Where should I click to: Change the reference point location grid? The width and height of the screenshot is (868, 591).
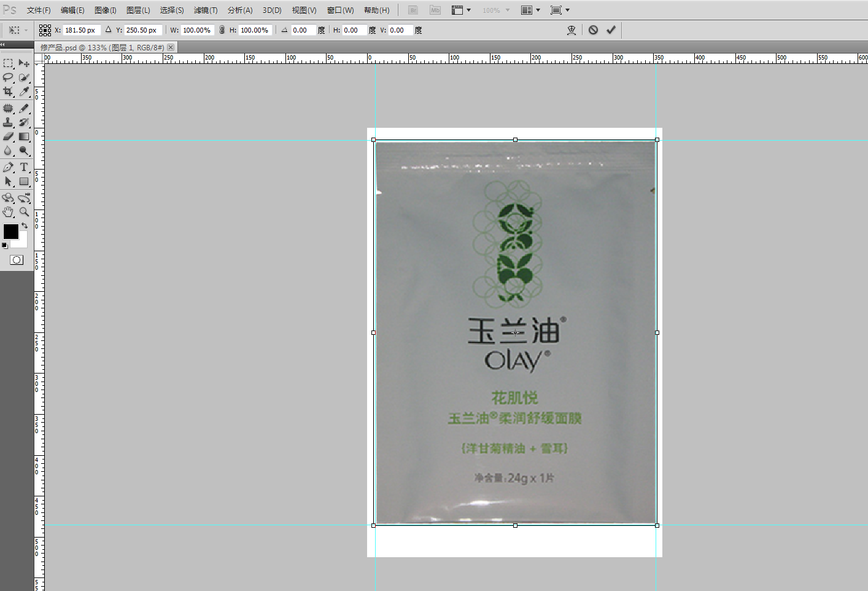[45, 30]
